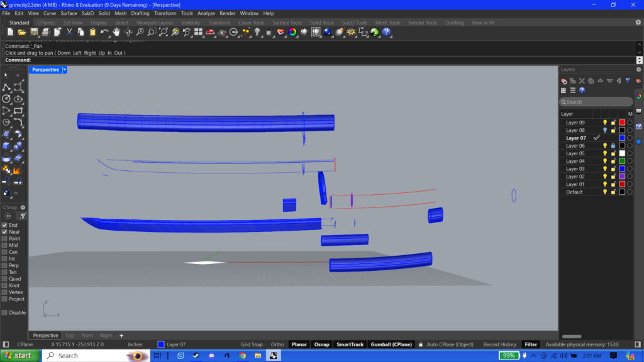Click the purple color swatch of Layer 02
This screenshot has width=644, height=362.
(622, 177)
